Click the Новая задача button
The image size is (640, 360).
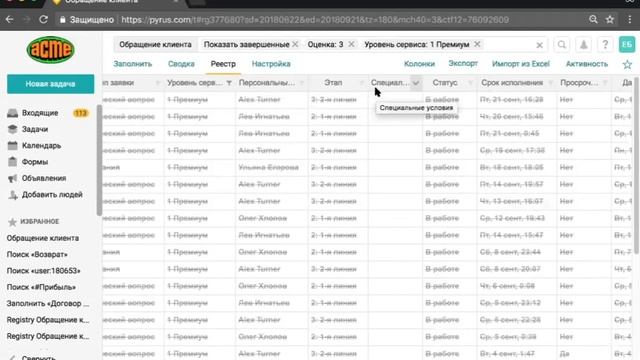point(50,84)
